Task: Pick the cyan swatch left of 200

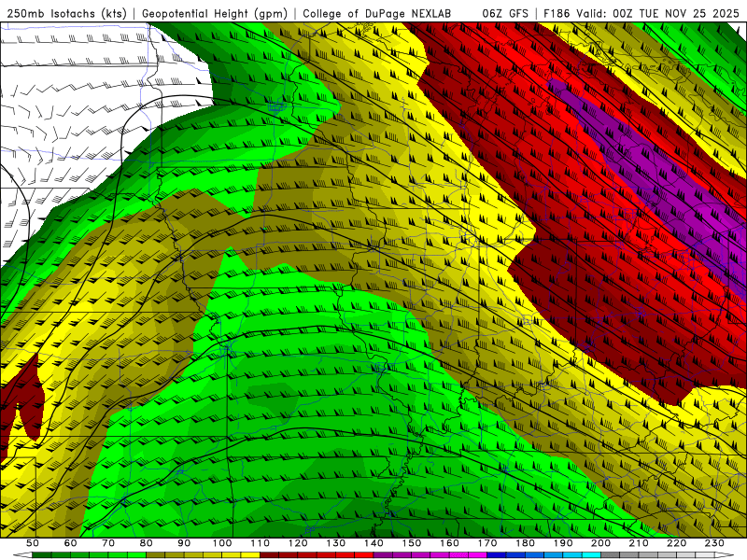Action: point(591,555)
